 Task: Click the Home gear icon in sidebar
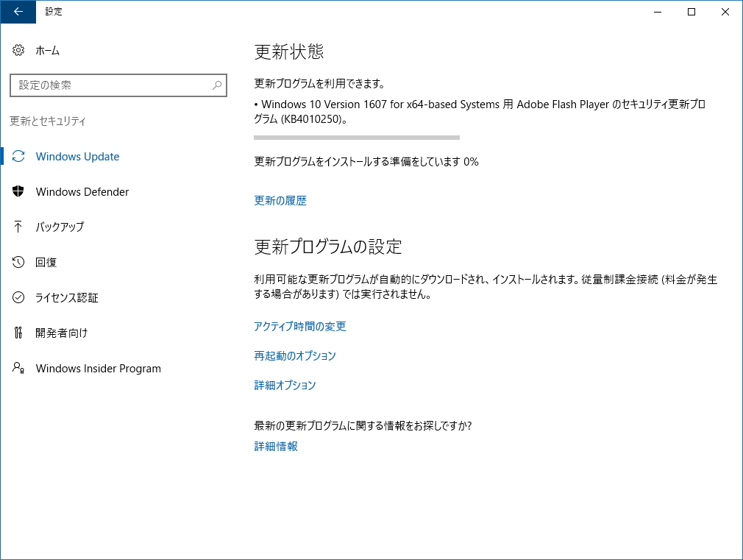click(x=18, y=50)
